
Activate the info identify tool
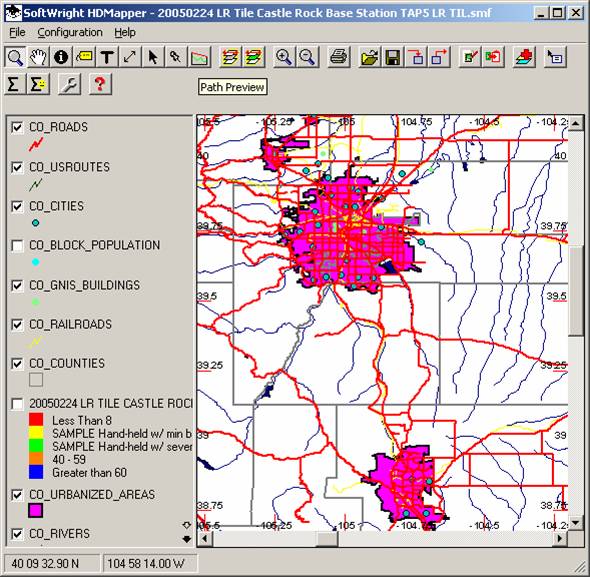pos(61,57)
